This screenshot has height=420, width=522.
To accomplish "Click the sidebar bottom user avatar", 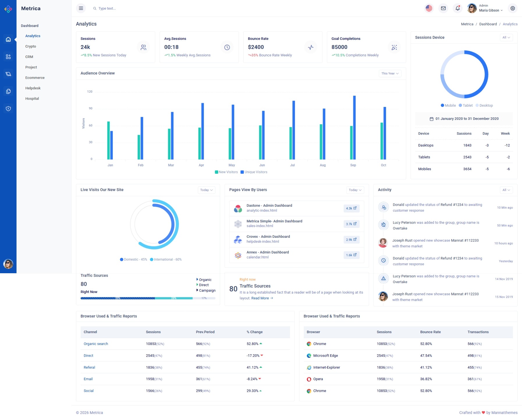I will 8,264.
